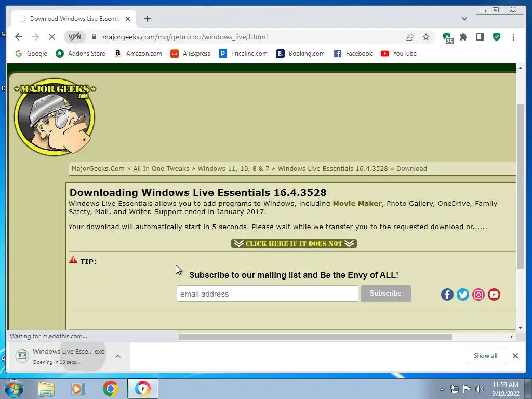Visit MajorGeeks YouTube channel icon

pyautogui.click(x=494, y=295)
